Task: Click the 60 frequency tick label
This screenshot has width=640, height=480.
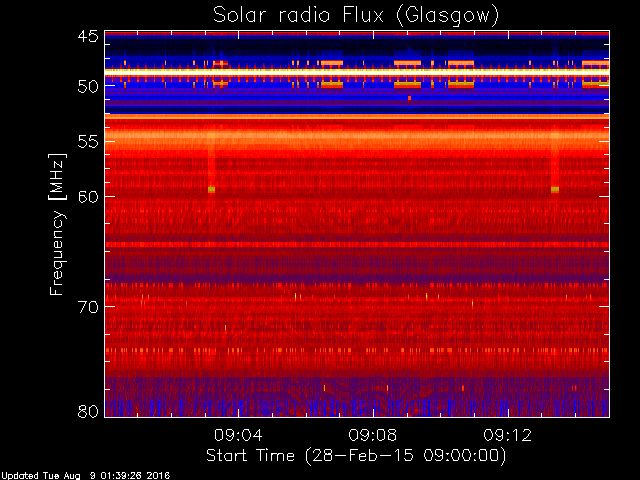Action: (x=88, y=197)
